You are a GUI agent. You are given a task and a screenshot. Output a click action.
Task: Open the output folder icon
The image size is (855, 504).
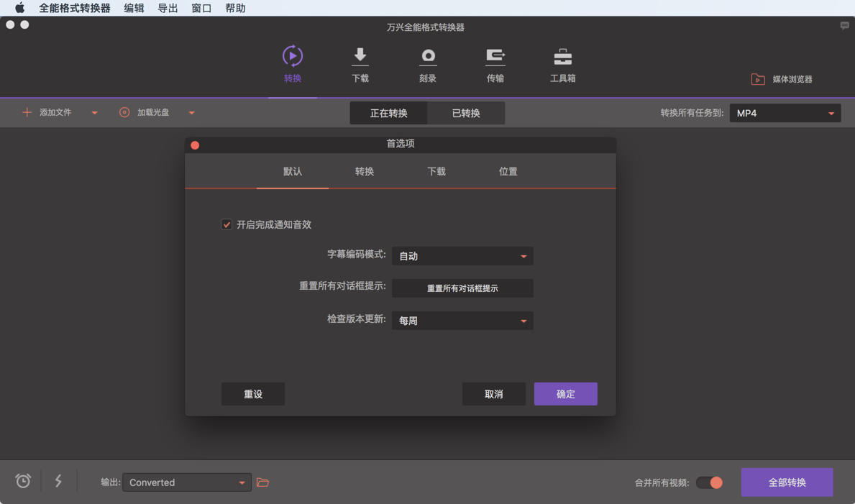coord(262,482)
